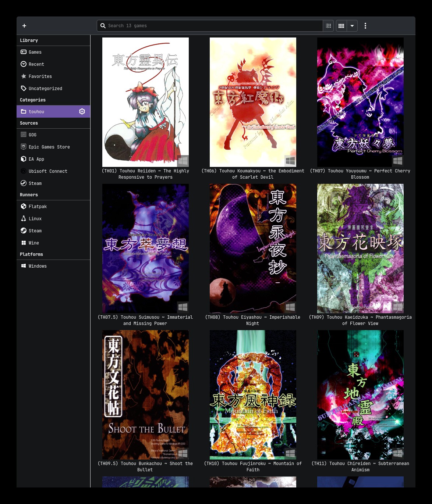This screenshot has width=432, height=504.
Task: Click the plus add game button
Action: click(24, 26)
